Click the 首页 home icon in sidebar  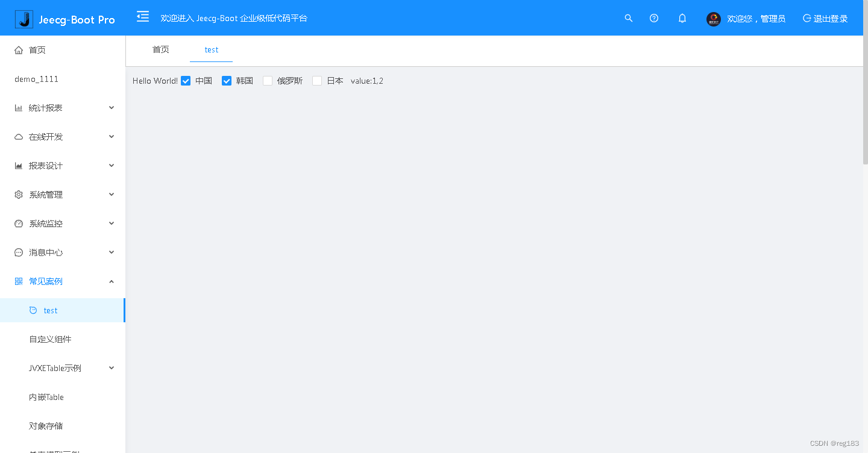(x=18, y=50)
